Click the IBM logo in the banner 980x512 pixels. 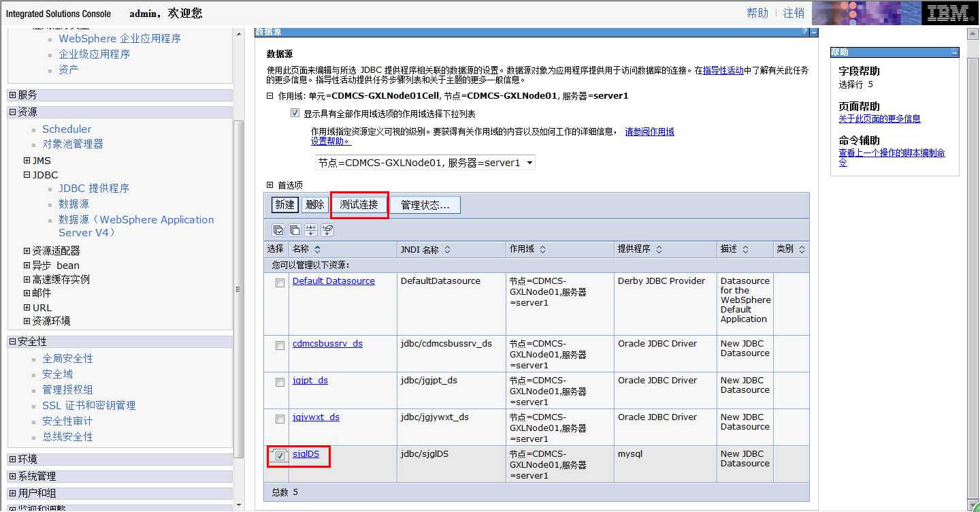pos(949,13)
